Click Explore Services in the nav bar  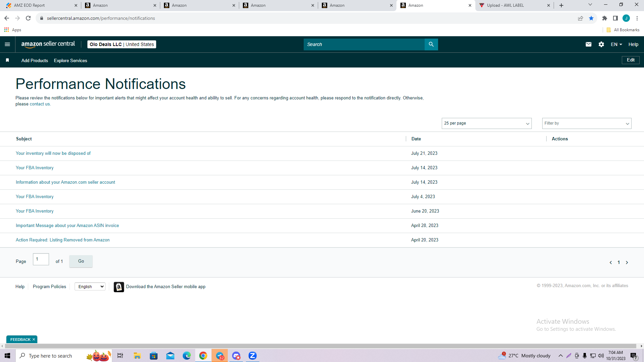coord(71,60)
